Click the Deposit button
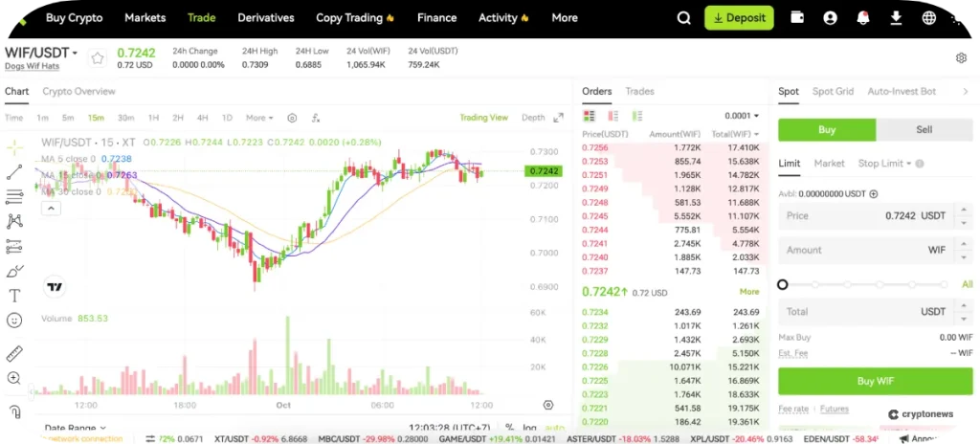The image size is (980, 444). pyautogui.click(x=739, y=17)
